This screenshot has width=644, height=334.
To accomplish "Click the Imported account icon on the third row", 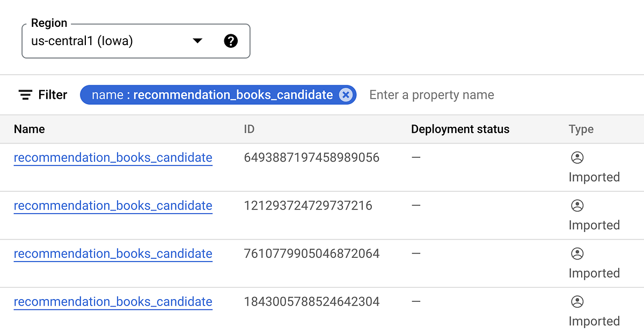I will tap(577, 254).
